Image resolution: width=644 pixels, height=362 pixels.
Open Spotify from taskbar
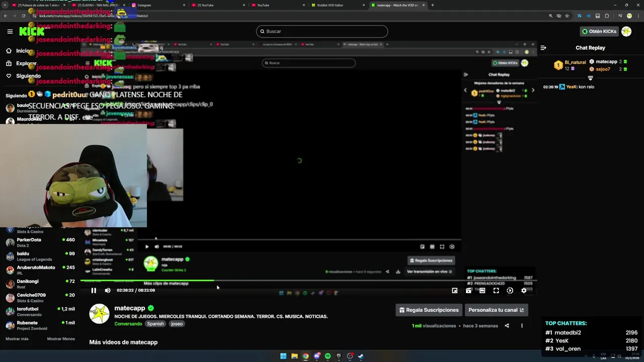click(x=328, y=356)
